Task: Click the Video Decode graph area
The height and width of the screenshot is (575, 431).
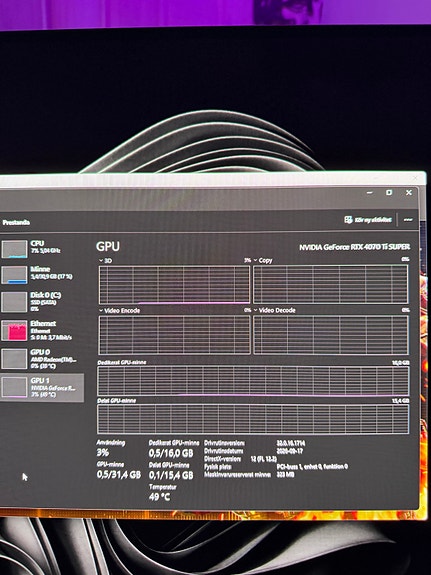Action: click(330, 335)
